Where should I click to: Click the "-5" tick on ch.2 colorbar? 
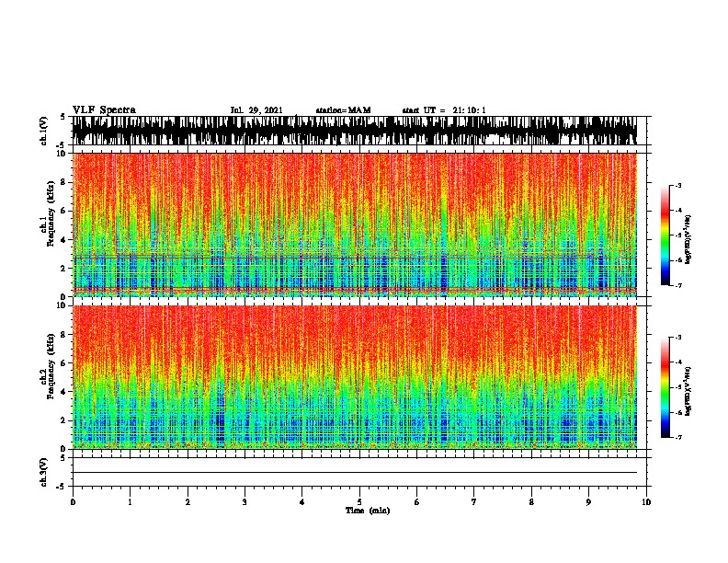point(678,387)
